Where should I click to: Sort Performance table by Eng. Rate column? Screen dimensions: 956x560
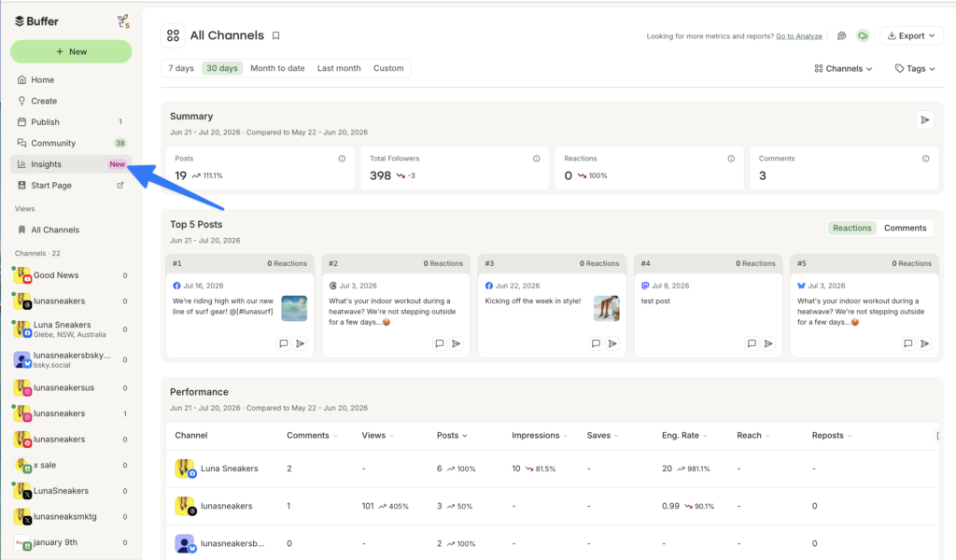pyautogui.click(x=684, y=436)
